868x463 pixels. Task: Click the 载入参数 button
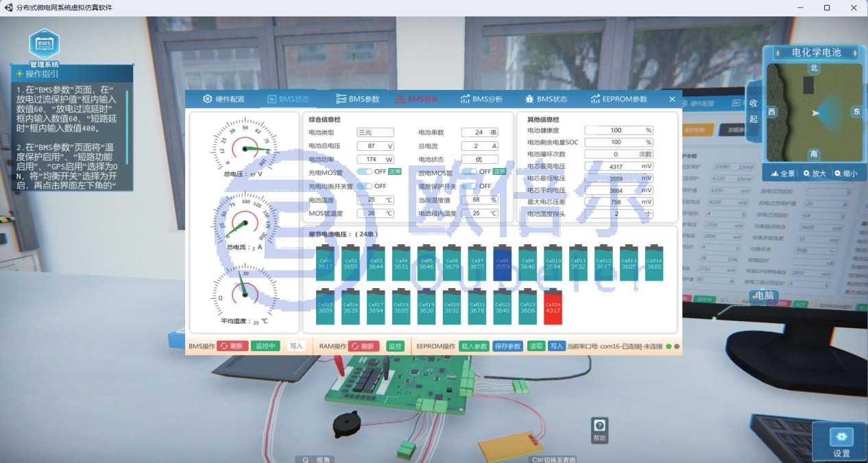(474, 346)
